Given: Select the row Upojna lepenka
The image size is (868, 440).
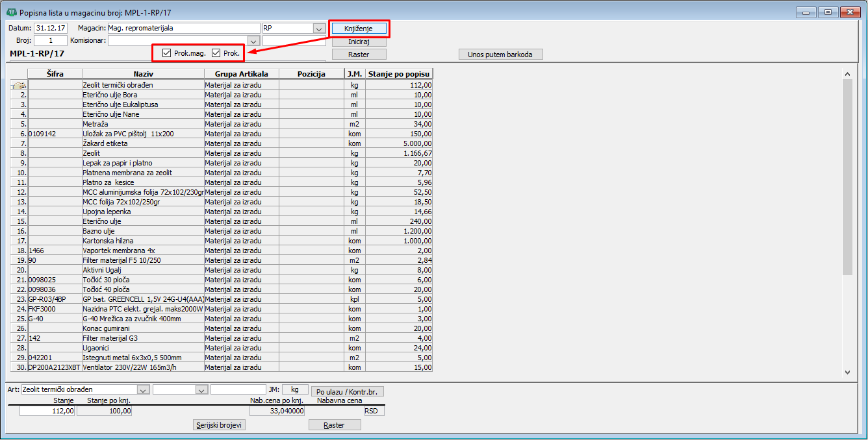Looking at the screenshot, I should (222, 212).
